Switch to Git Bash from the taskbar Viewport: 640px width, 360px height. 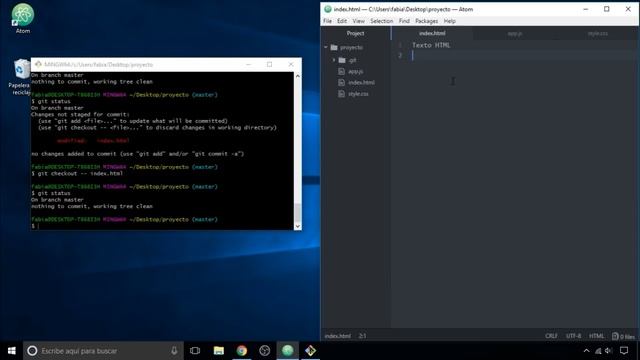click(310, 351)
